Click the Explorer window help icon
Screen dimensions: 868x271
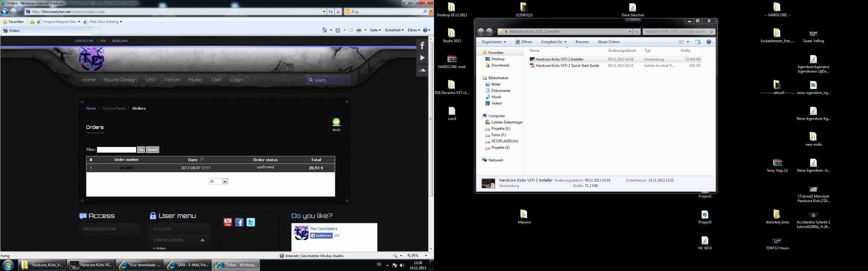tap(709, 42)
